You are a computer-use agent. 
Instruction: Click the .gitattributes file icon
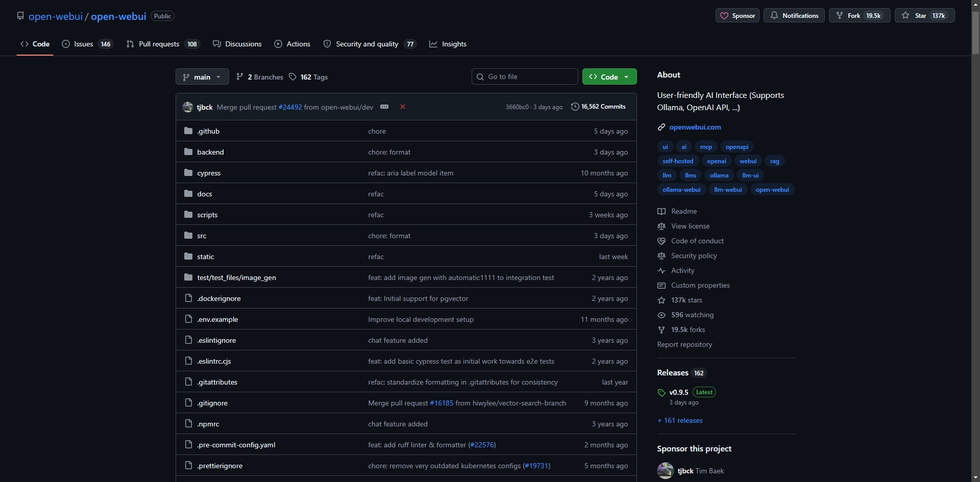coord(188,382)
